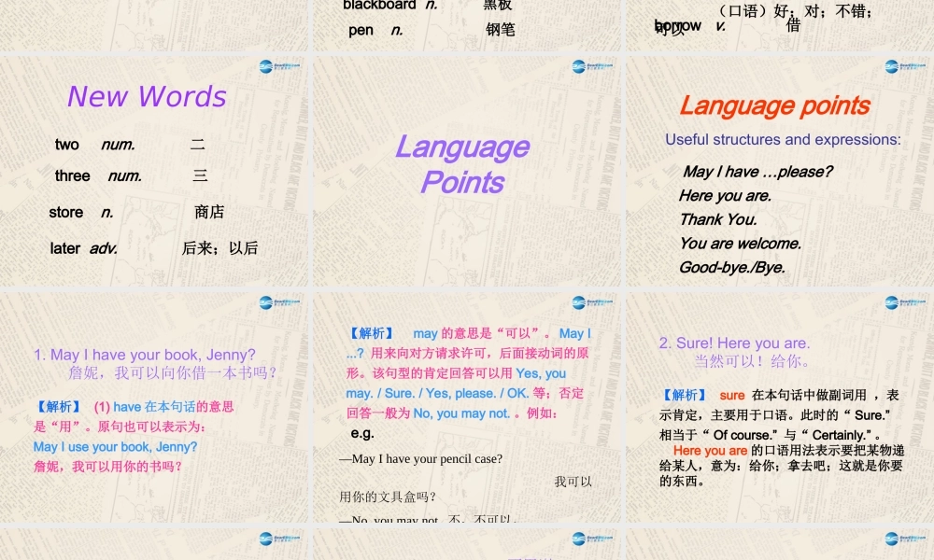The height and width of the screenshot is (560, 934).
Task: Click the logo on the bottom-right partial slide
Action: pyautogui.click(x=892, y=539)
